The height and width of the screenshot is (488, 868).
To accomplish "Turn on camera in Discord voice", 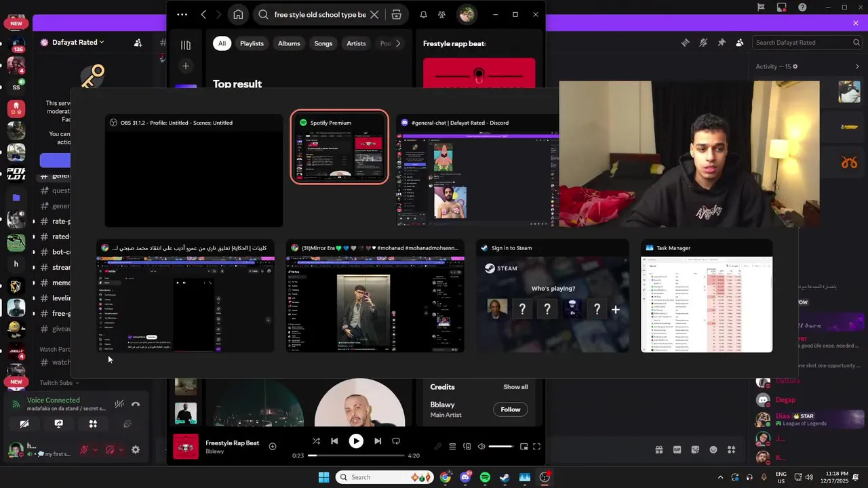I will click(24, 424).
